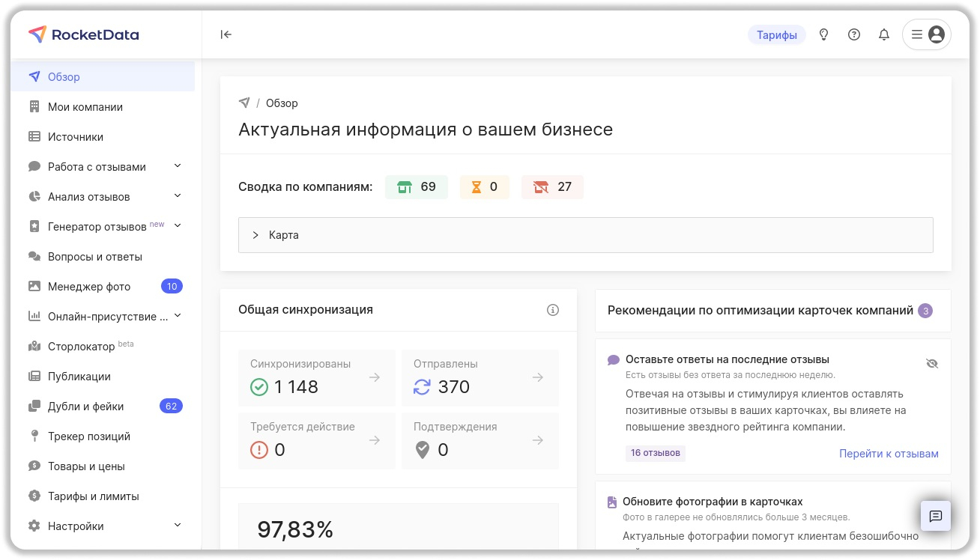Open Мои компании in the sidebar

click(x=85, y=107)
